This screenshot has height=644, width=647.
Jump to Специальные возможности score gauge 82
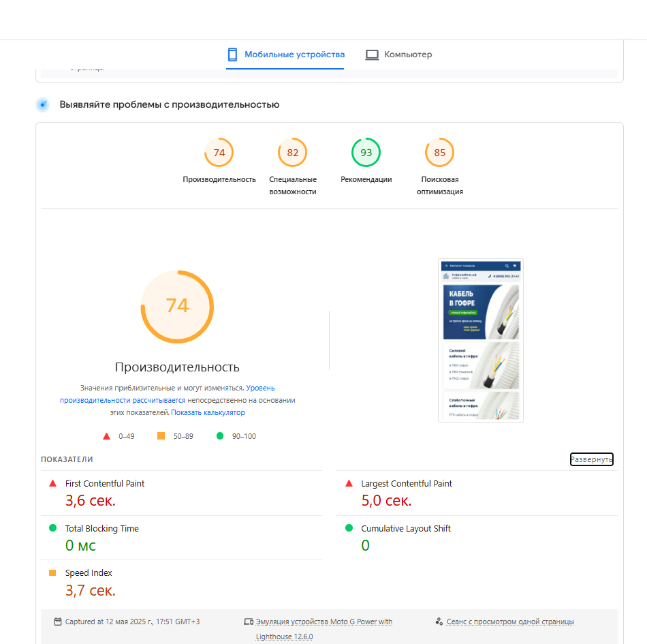pos(293,153)
